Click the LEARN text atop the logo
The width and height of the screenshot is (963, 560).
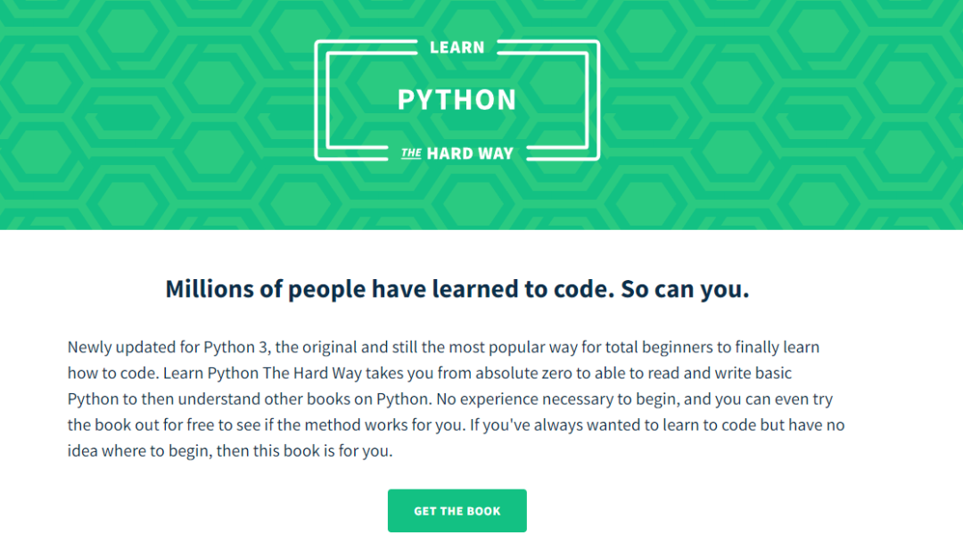[457, 47]
